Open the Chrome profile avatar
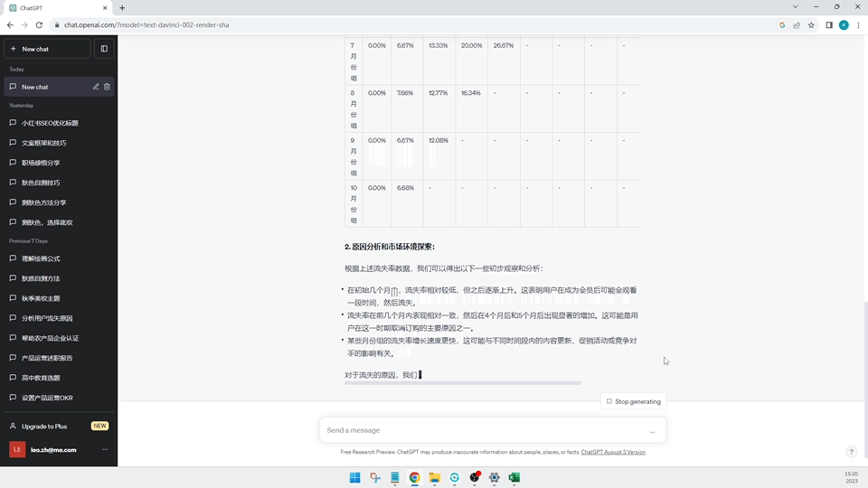 844,25
